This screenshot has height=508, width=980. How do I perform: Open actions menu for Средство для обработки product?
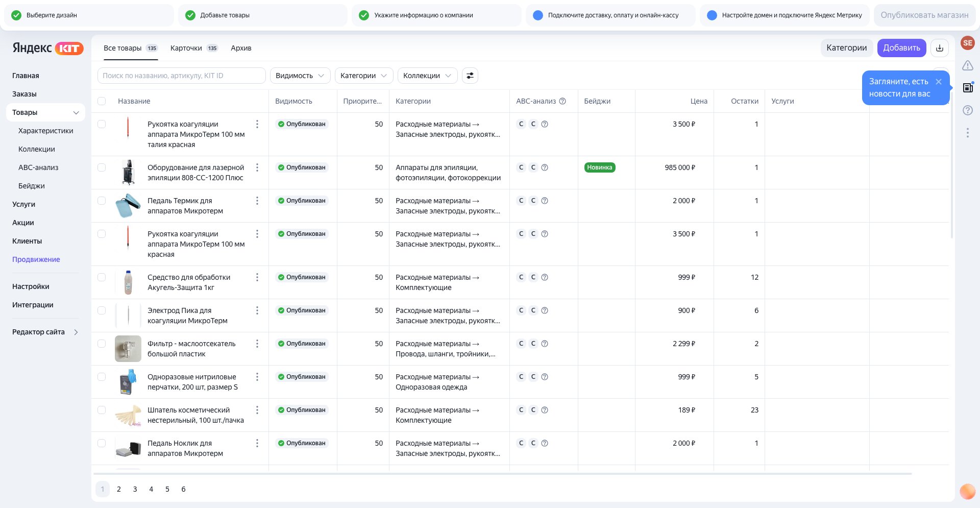coord(257,277)
